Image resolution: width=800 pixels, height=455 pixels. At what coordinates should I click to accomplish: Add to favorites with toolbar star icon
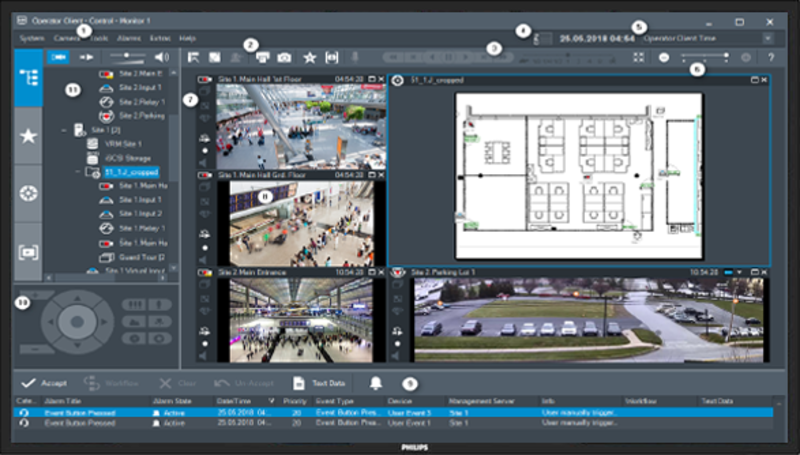[x=309, y=59]
